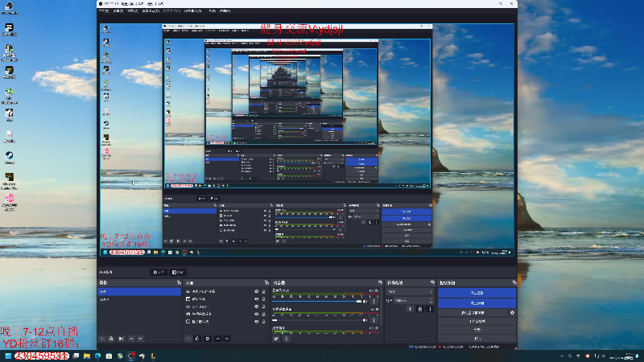Click the Exit button in the Controls dock

pyautogui.click(x=477, y=338)
